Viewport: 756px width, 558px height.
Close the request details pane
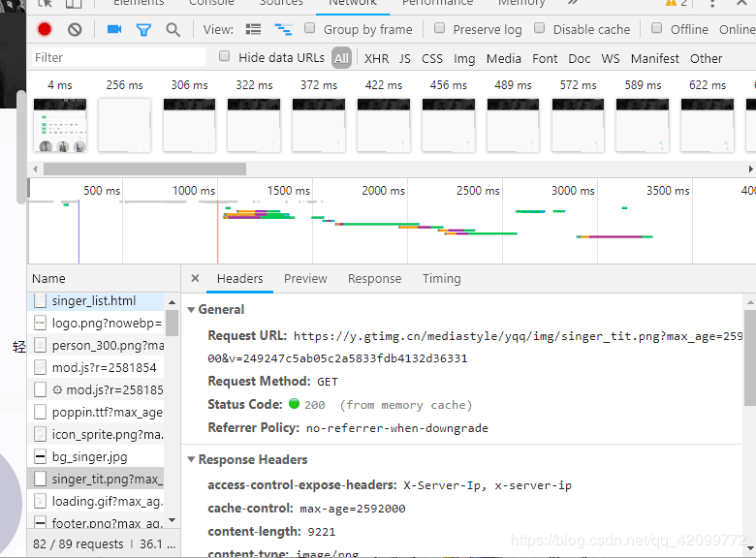tap(195, 278)
